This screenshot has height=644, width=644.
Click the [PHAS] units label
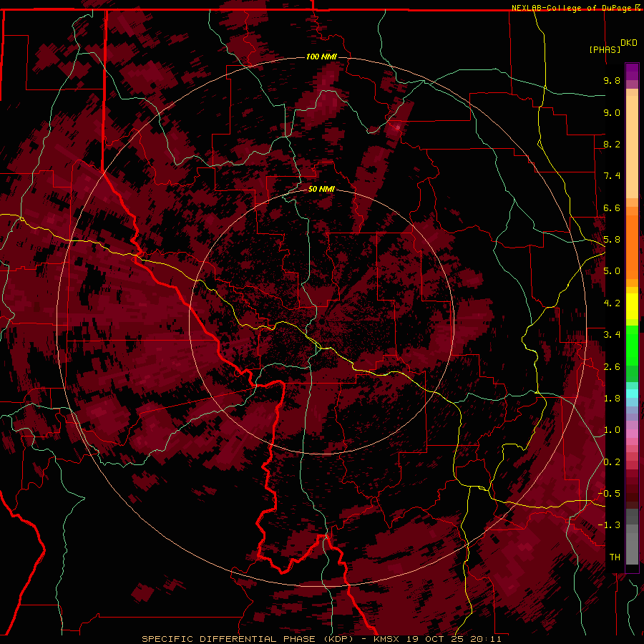point(605,49)
